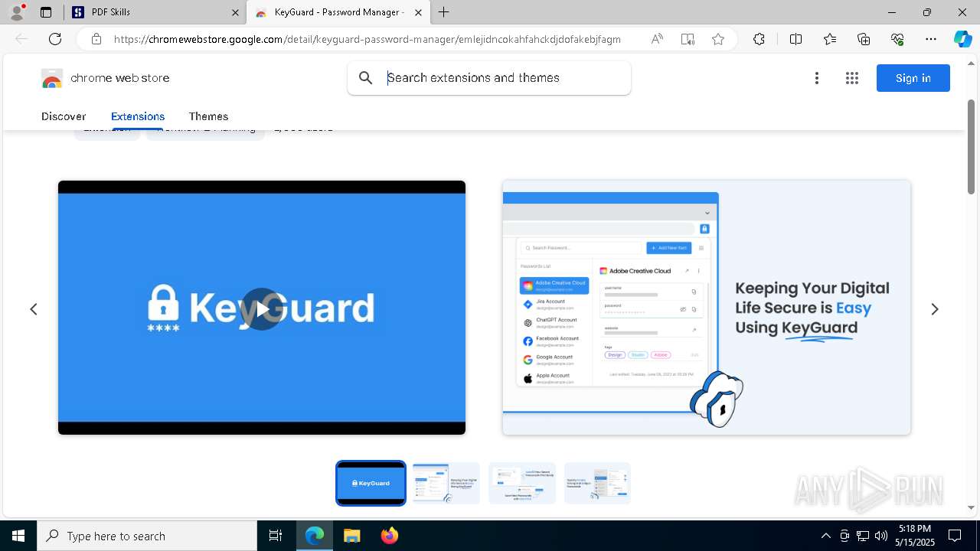Open the browser profile icon

point(17,12)
